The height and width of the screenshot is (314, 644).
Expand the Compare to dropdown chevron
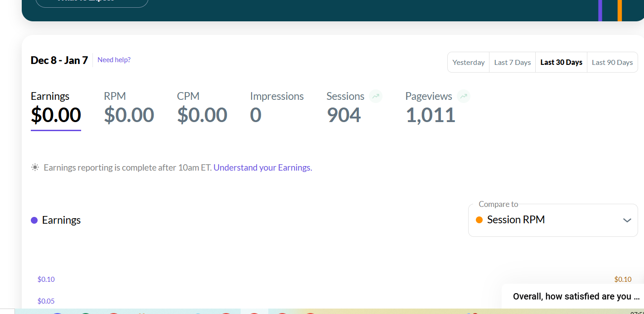click(x=627, y=220)
